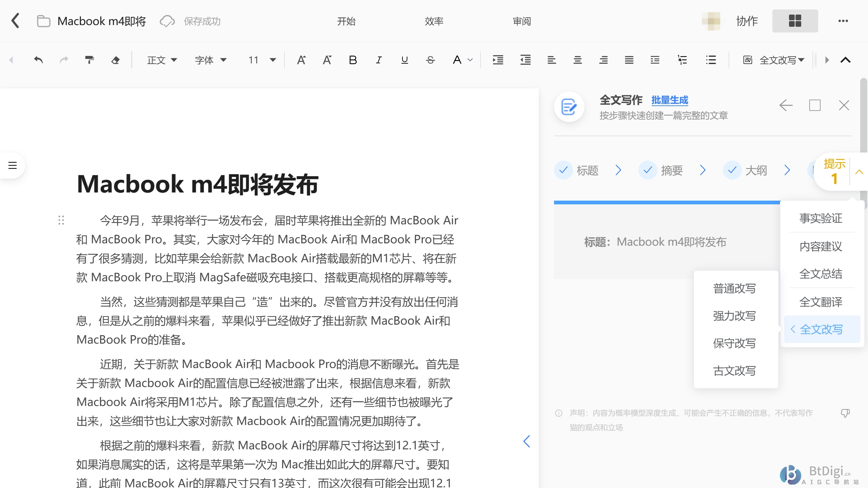Click the 全文写作 panel icon
Image resolution: width=868 pixels, height=488 pixels.
pyautogui.click(x=569, y=107)
